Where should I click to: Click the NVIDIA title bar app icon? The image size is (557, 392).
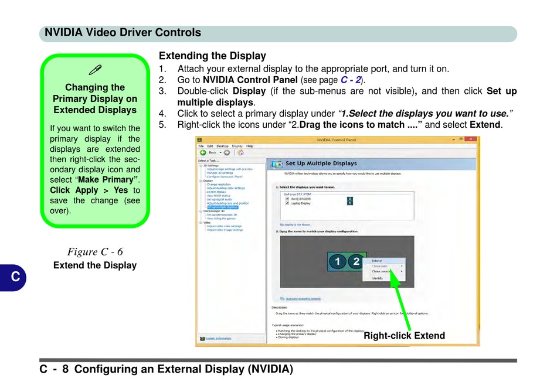point(199,140)
